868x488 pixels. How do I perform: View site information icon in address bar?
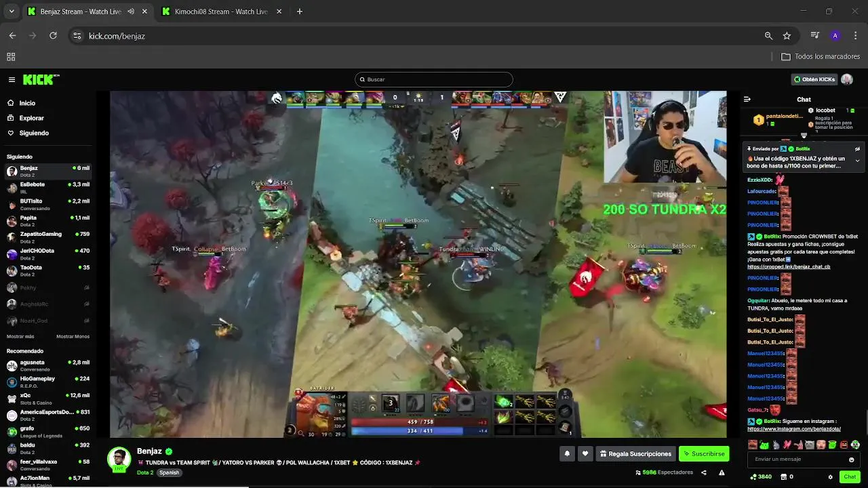(77, 36)
